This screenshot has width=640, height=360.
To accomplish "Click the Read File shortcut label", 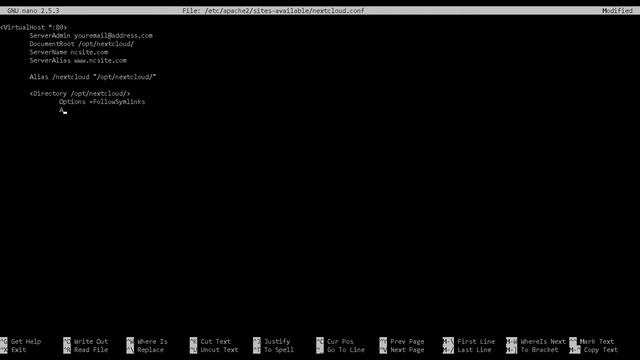I will 91,350.
